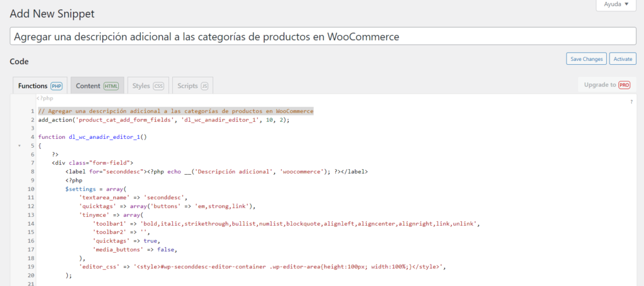
Task: Click line number 1 in the gutter
Action: pyautogui.click(x=31, y=111)
